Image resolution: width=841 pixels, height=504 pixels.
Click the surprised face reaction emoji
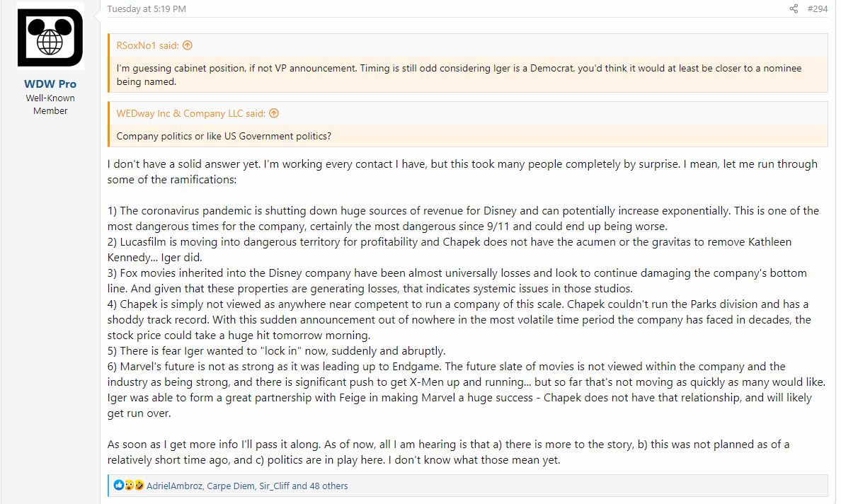[x=129, y=486]
